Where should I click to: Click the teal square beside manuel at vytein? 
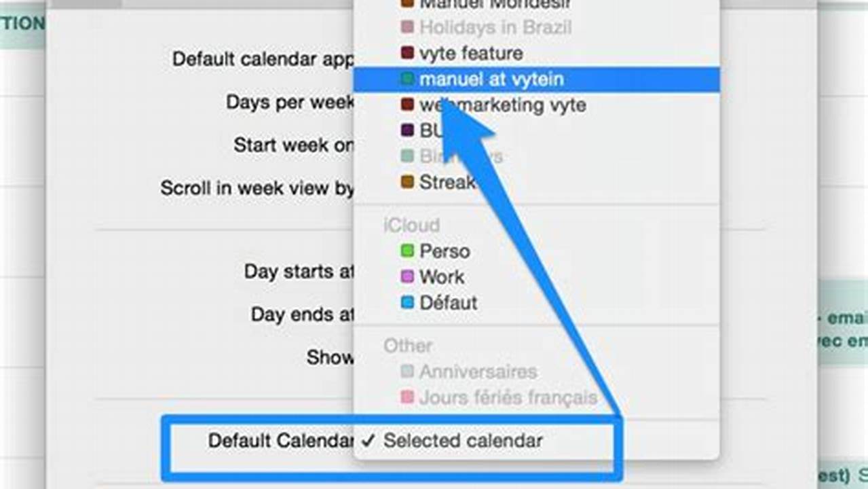(x=407, y=79)
